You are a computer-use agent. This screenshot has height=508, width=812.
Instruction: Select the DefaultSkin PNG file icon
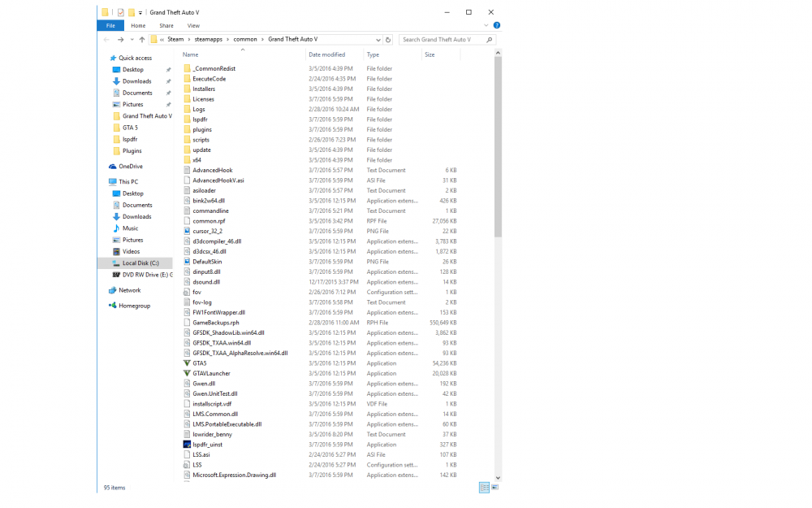point(187,262)
